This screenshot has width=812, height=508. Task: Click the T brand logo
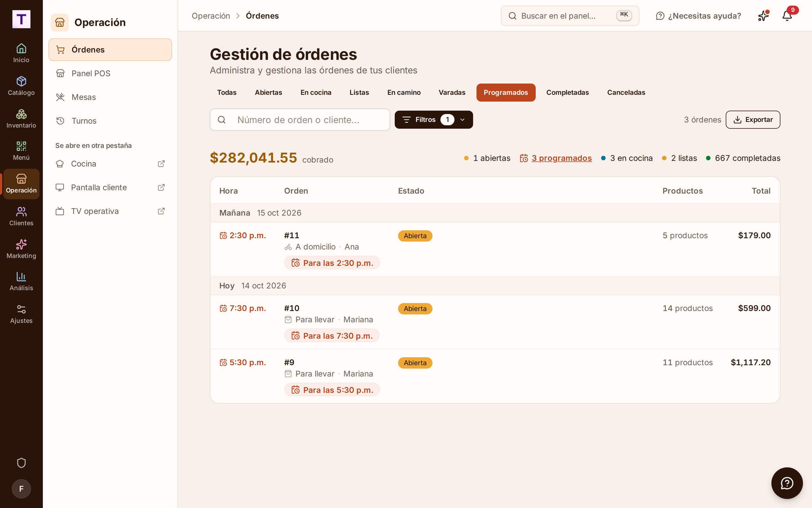(21, 19)
